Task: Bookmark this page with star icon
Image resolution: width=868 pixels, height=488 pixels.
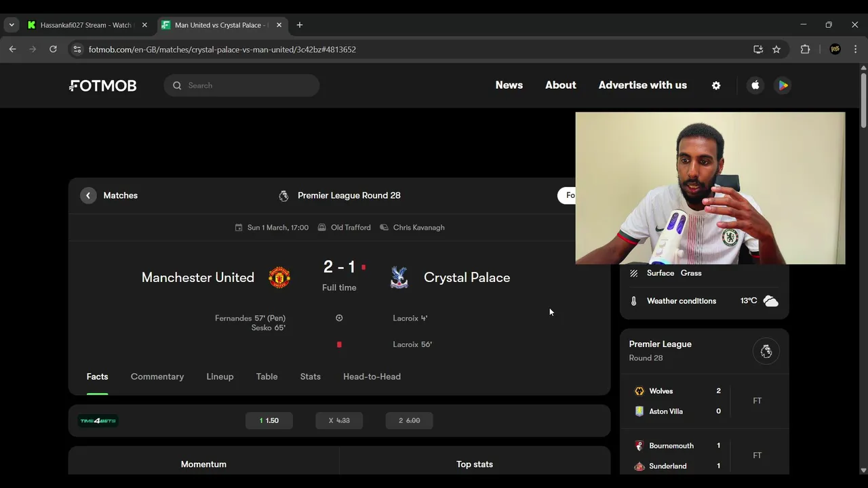Action: [776, 49]
